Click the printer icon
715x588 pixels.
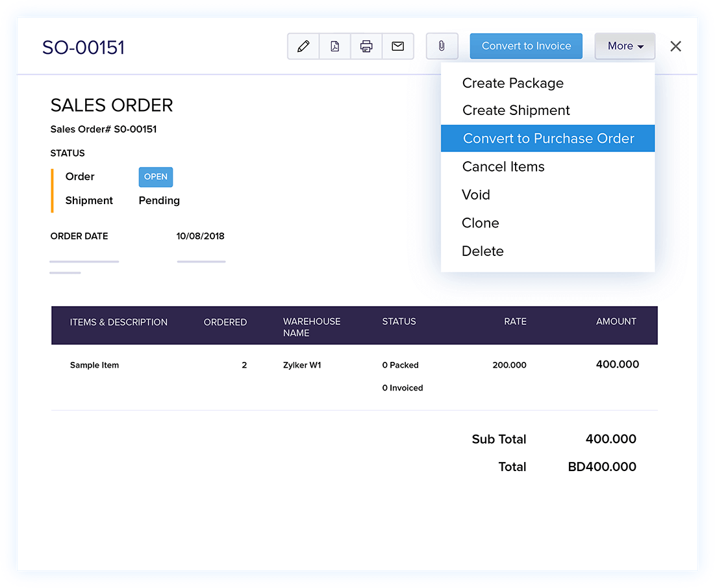[x=366, y=46]
